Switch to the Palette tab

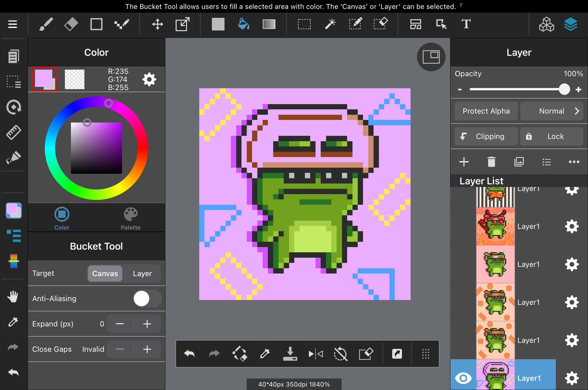(x=130, y=218)
